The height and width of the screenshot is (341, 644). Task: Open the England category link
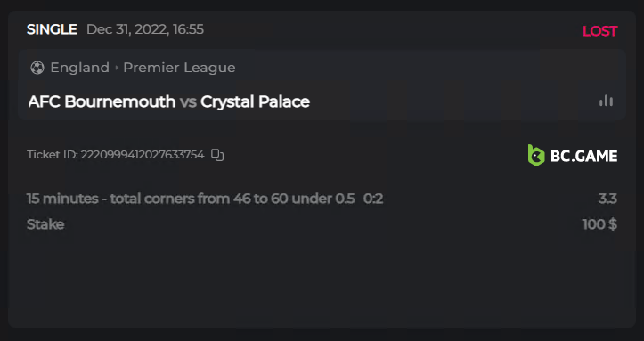[x=79, y=68]
